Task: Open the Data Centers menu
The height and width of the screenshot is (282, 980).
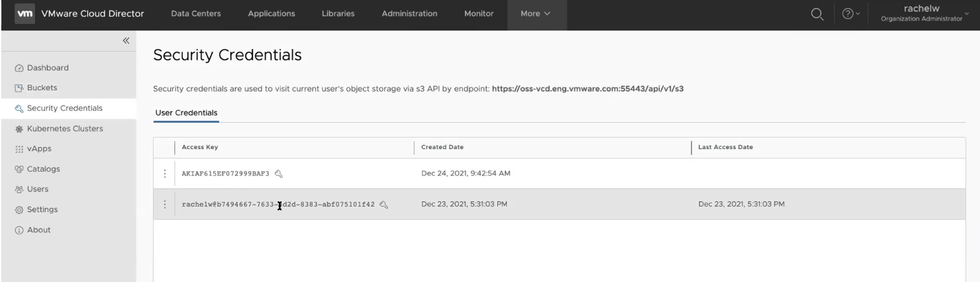Action: click(x=196, y=14)
